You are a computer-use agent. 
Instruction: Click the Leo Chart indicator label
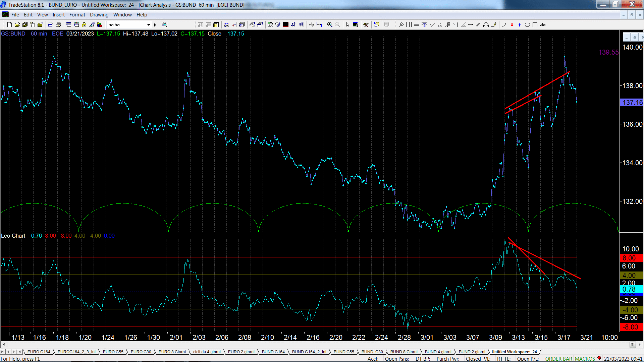[x=13, y=236]
